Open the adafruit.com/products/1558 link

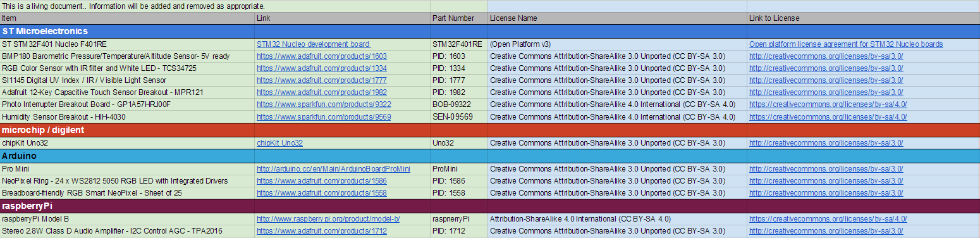tap(322, 193)
